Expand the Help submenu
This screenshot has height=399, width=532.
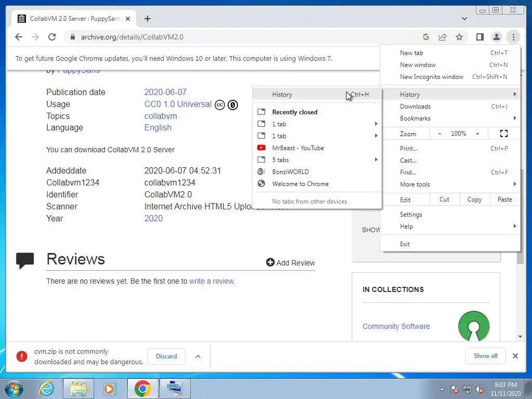(x=450, y=227)
